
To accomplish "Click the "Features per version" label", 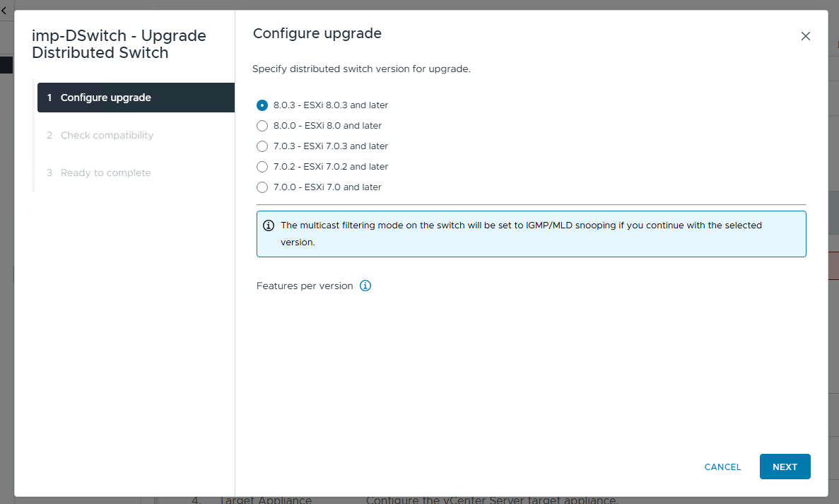I will [305, 286].
